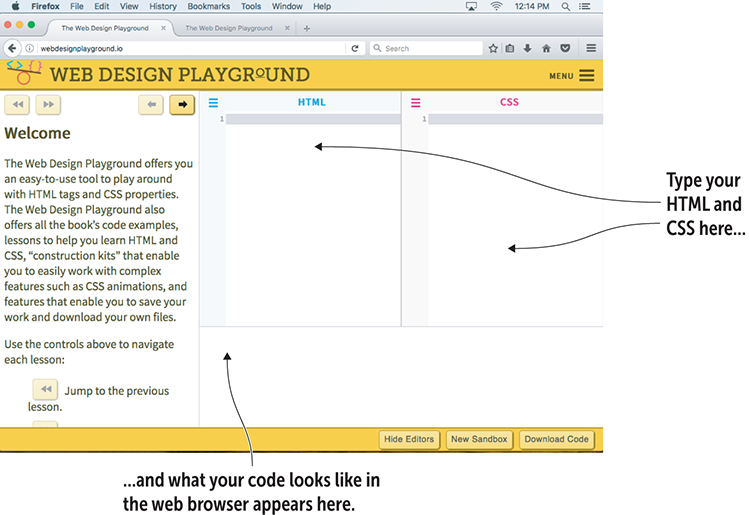The width and height of the screenshot is (750, 515).
Task: Click the browser back button
Action: click(12, 48)
